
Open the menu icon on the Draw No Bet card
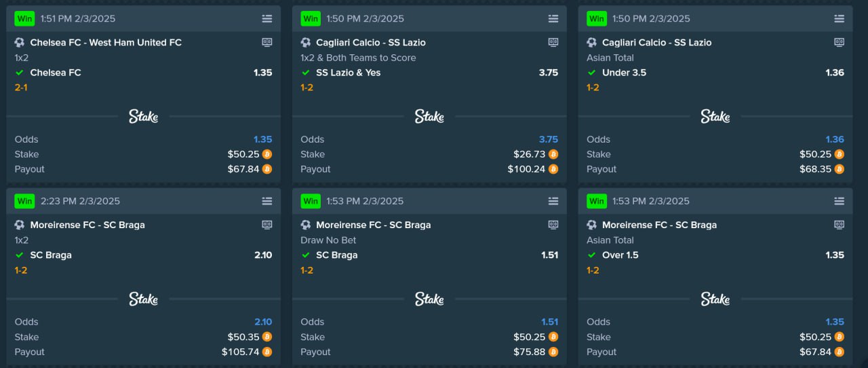pos(553,202)
